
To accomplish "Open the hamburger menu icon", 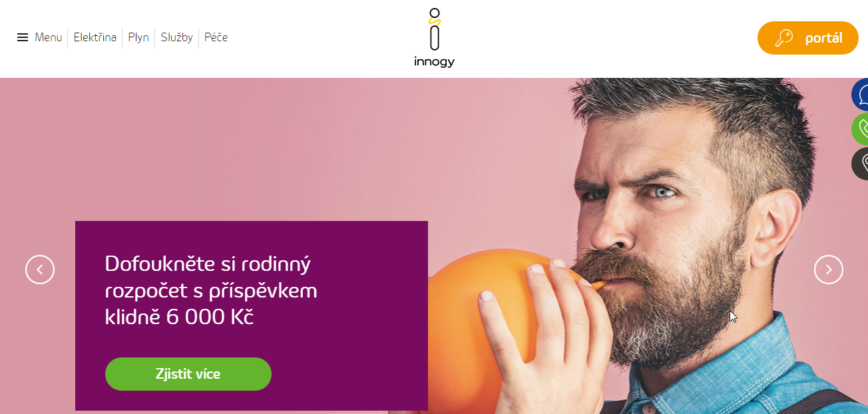I will (23, 38).
